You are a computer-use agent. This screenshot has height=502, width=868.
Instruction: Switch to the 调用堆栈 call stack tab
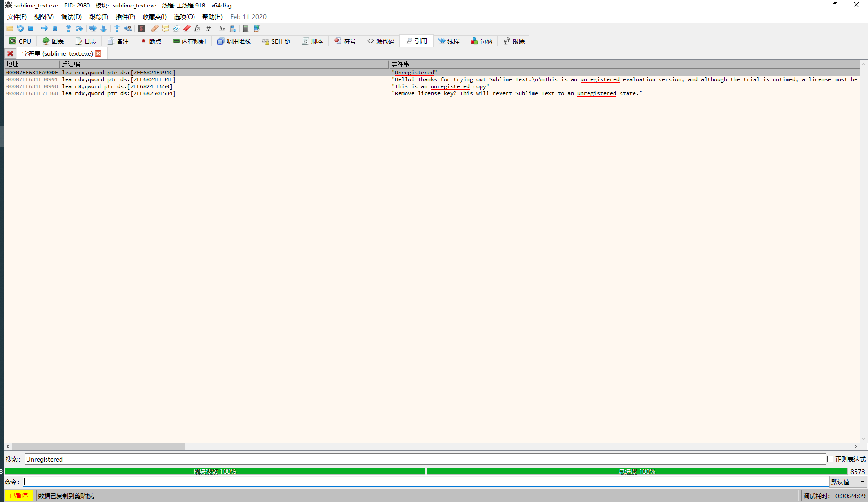[x=234, y=41]
